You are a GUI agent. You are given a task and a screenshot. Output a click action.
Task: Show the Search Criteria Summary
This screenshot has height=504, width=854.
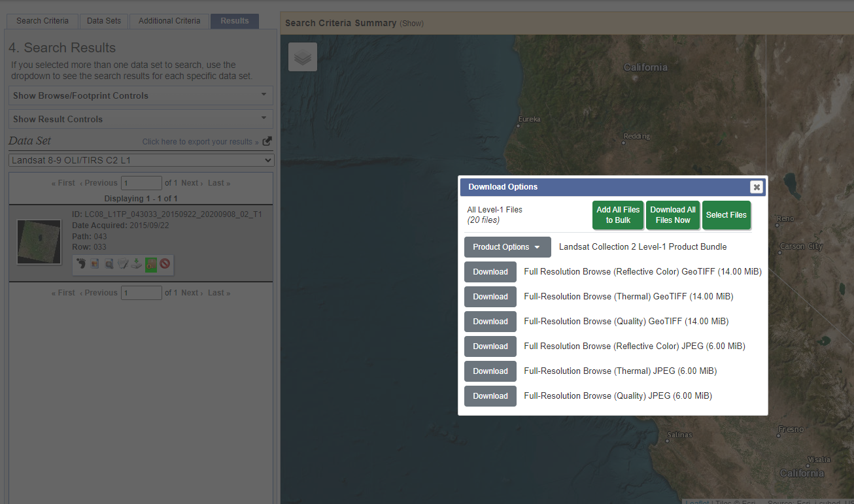pos(412,24)
